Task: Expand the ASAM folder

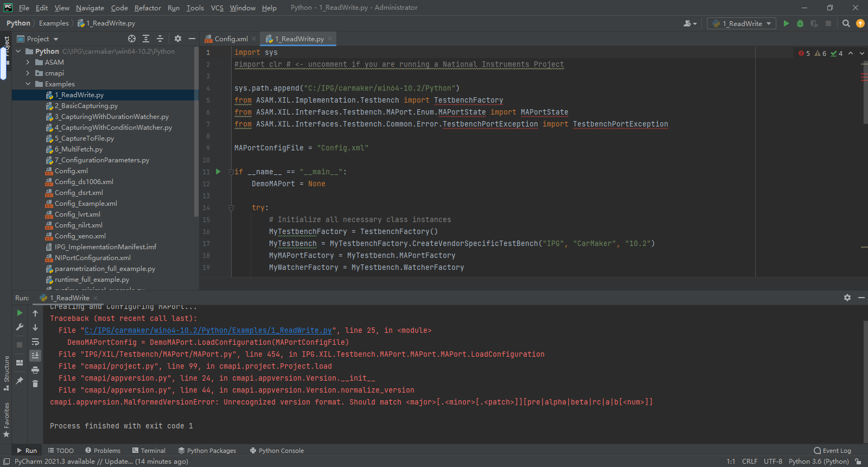Action: coord(28,62)
